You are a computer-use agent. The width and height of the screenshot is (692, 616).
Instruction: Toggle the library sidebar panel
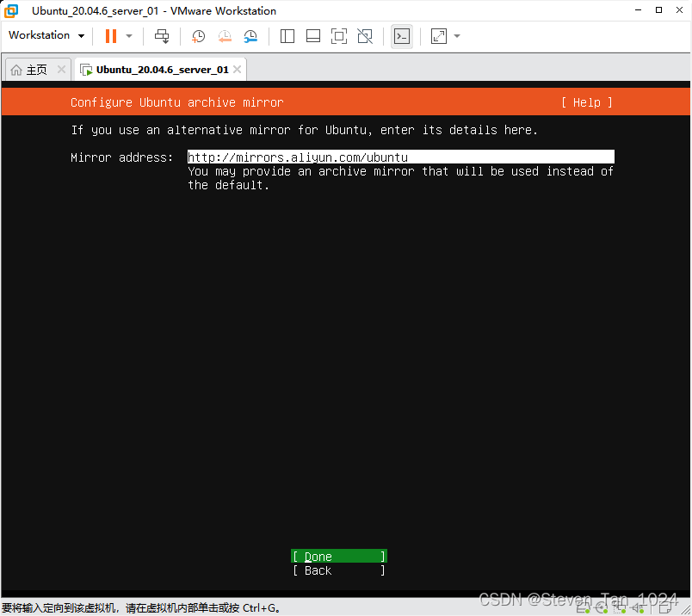[x=287, y=36]
